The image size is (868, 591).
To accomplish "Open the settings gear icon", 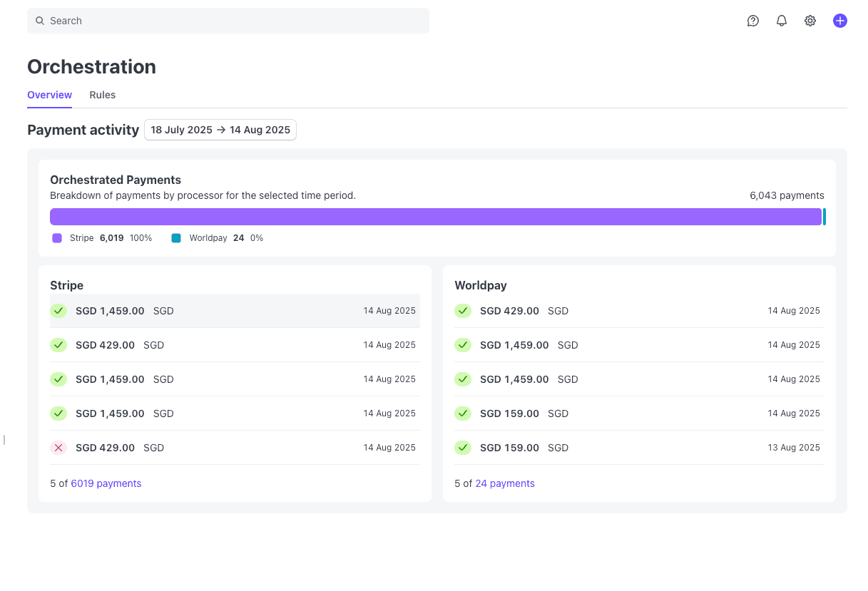I will click(810, 21).
